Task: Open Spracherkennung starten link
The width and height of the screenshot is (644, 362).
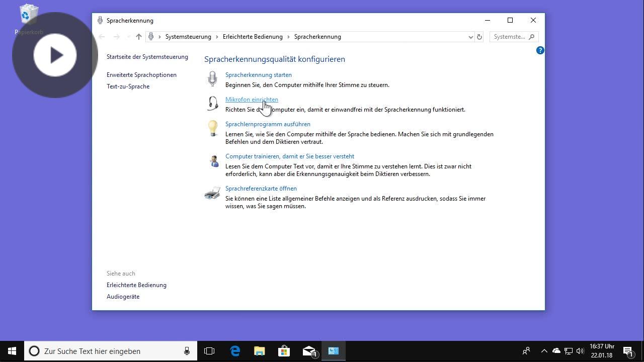Action: point(259,75)
